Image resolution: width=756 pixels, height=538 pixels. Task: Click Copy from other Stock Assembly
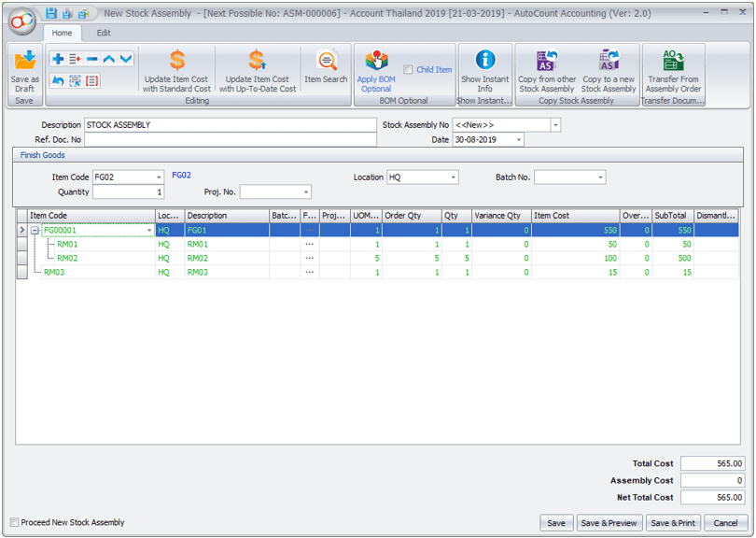[547, 63]
